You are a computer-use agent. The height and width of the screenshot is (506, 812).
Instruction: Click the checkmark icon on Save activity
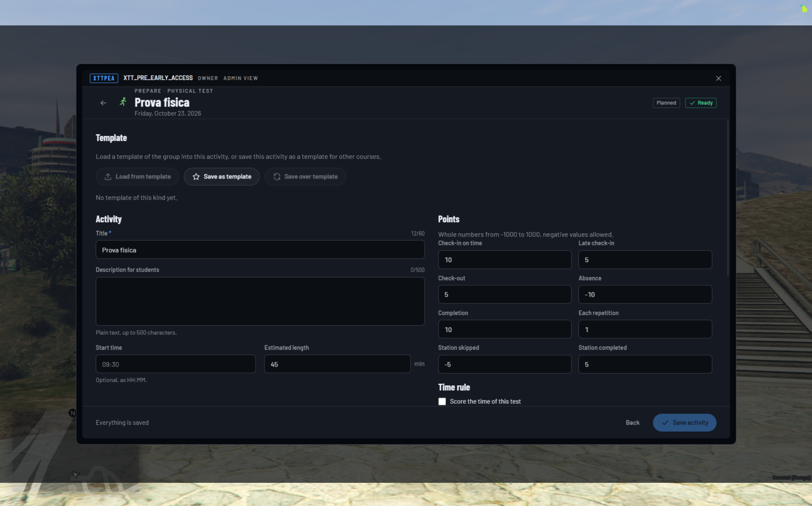click(x=665, y=423)
